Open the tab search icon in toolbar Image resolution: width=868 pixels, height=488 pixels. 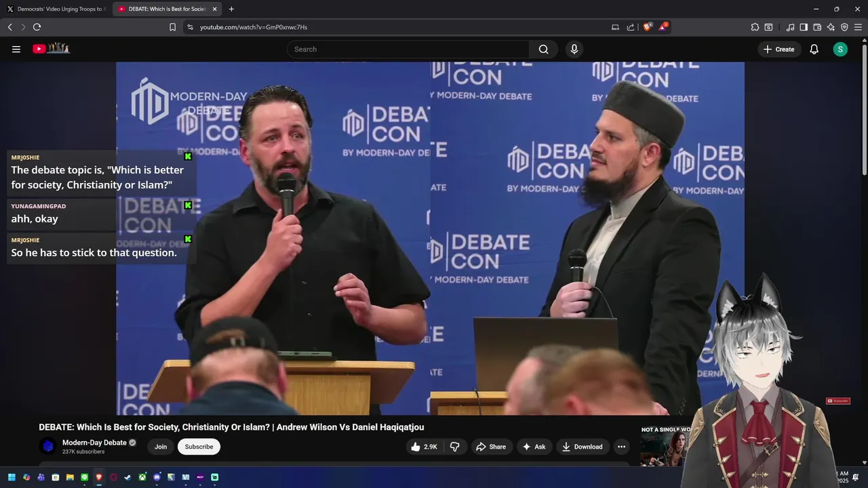[x=768, y=27]
